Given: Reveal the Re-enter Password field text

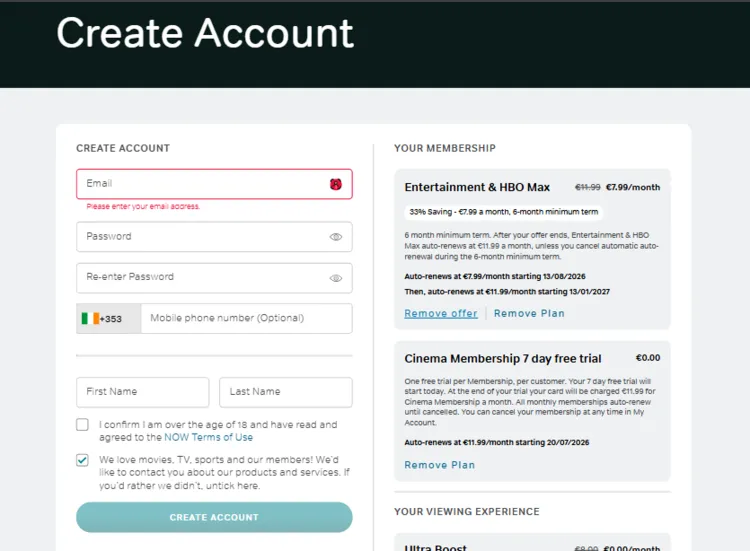Looking at the screenshot, I should [336, 278].
